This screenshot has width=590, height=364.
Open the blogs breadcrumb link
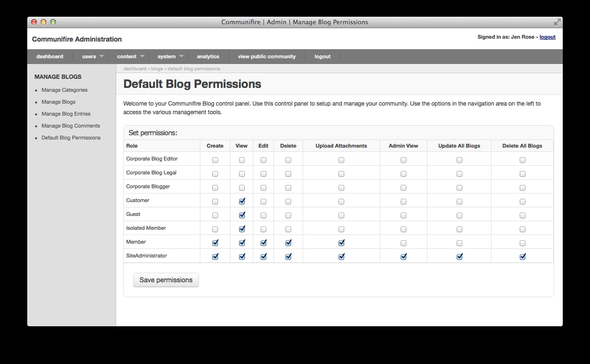pos(157,68)
